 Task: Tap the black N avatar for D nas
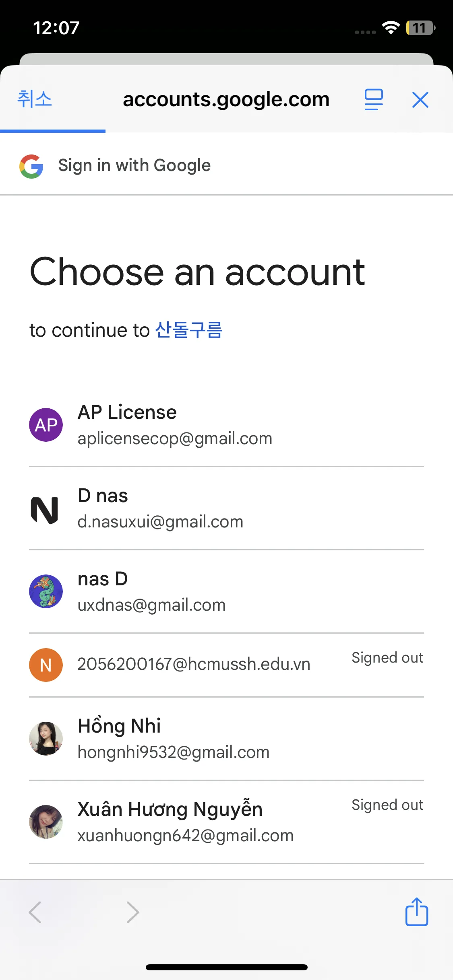[45, 510]
